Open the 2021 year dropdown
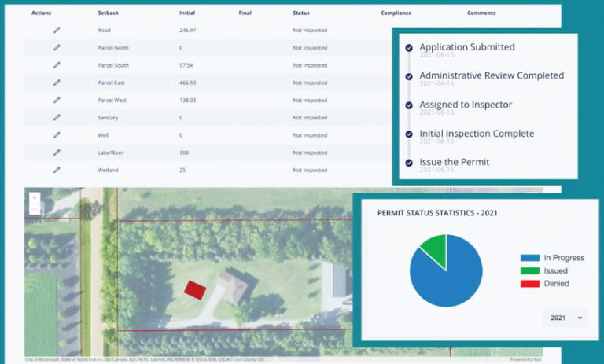This screenshot has height=364, width=604. coord(565,318)
